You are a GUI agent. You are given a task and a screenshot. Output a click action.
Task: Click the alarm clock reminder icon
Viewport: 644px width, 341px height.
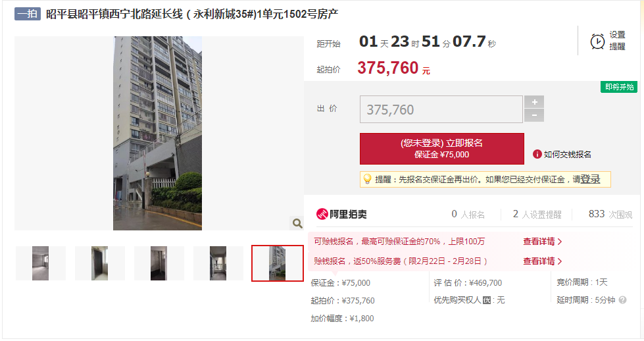597,41
